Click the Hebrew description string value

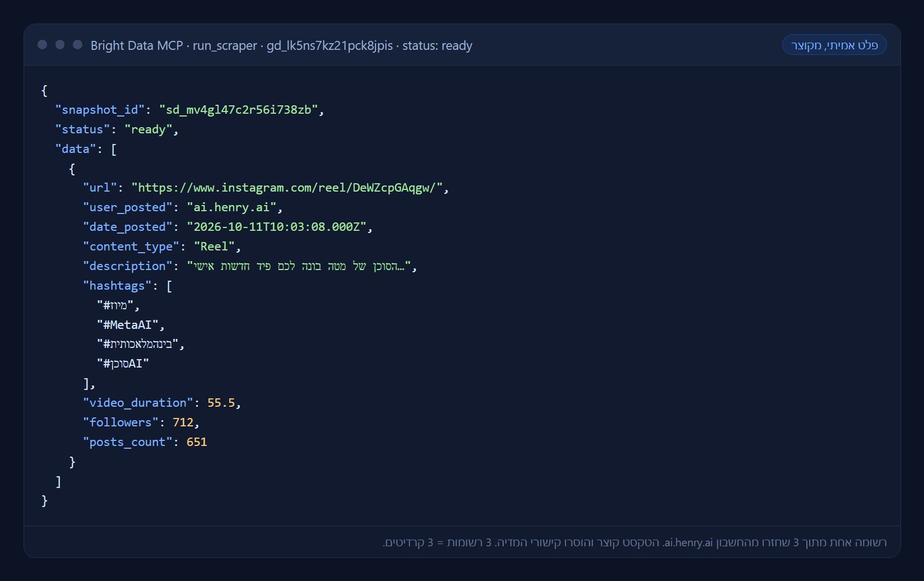pos(299,266)
